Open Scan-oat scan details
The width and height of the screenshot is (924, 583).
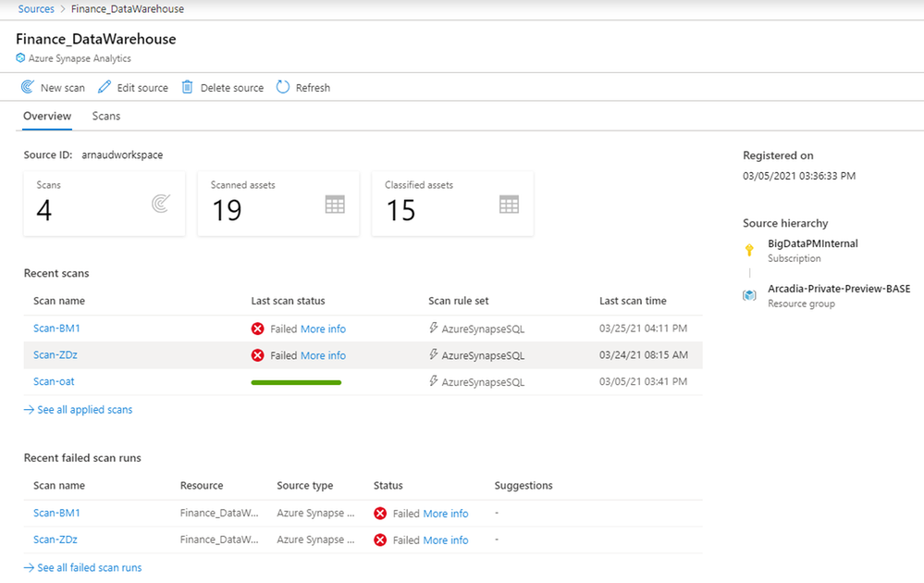click(x=54, y=381)
